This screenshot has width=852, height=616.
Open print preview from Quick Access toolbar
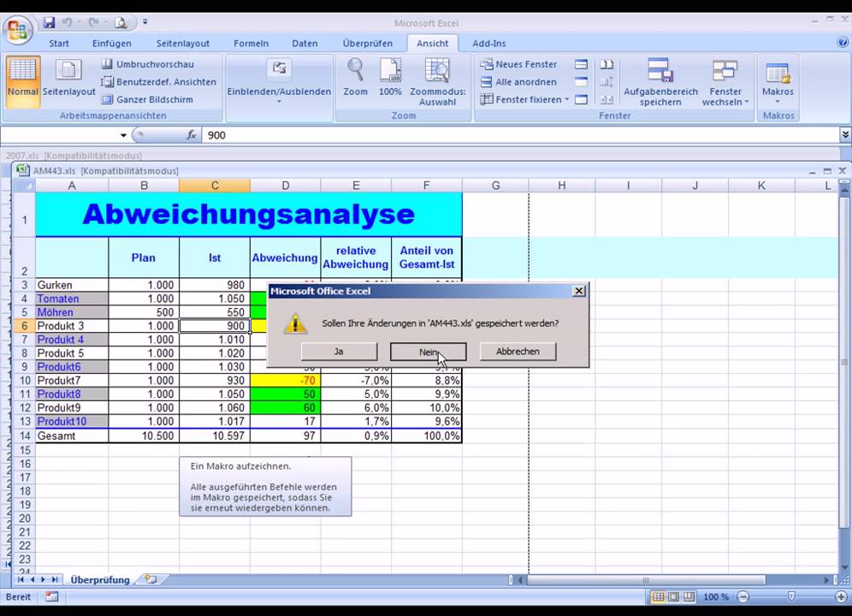coord(121,22)
